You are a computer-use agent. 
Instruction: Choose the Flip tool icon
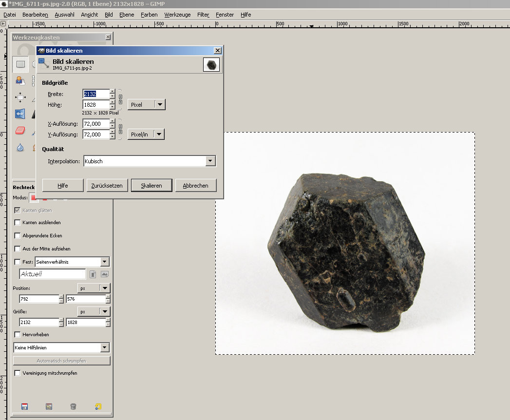(x=20, y=114)
